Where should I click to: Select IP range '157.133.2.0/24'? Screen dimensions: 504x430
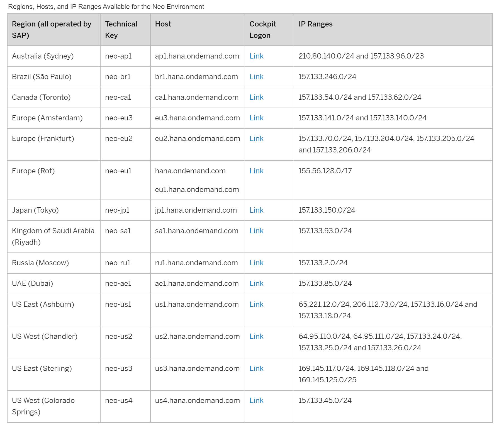pyautogui.click(x=323, y=263)
